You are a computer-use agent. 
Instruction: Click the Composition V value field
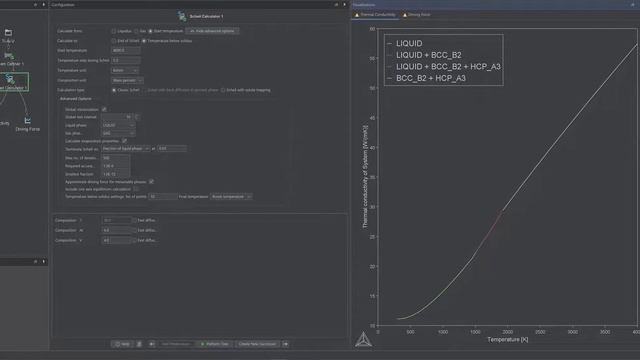(117, 240)
